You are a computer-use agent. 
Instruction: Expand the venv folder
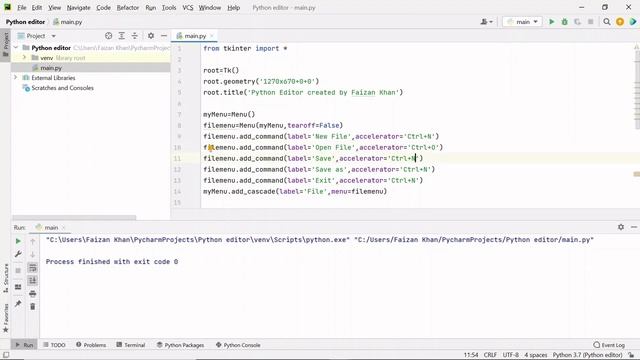24,58
